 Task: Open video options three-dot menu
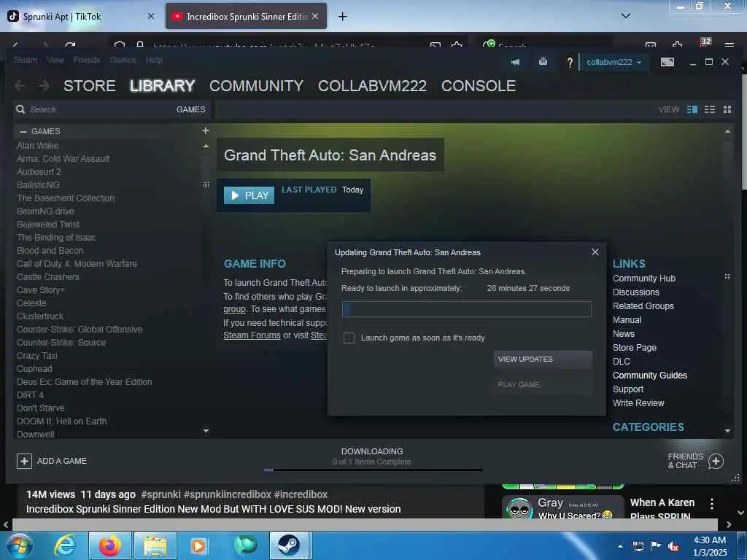click(712, 504)
